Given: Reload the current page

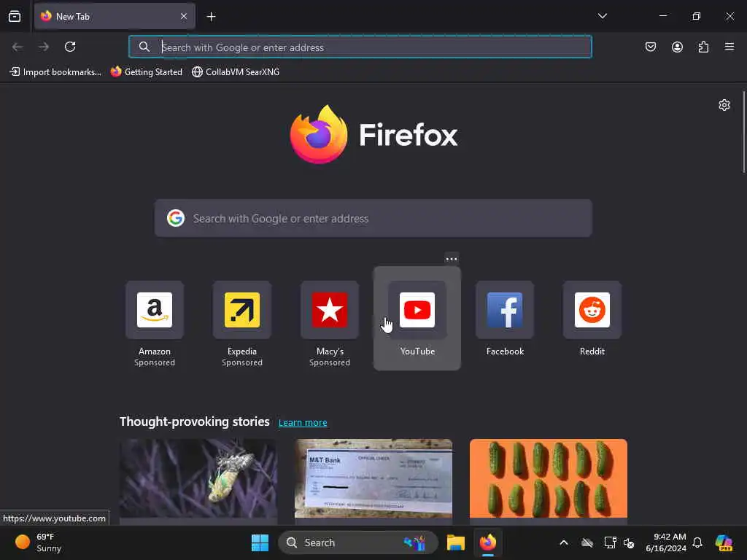Looking at the screenshot, I should coord(70,47).
